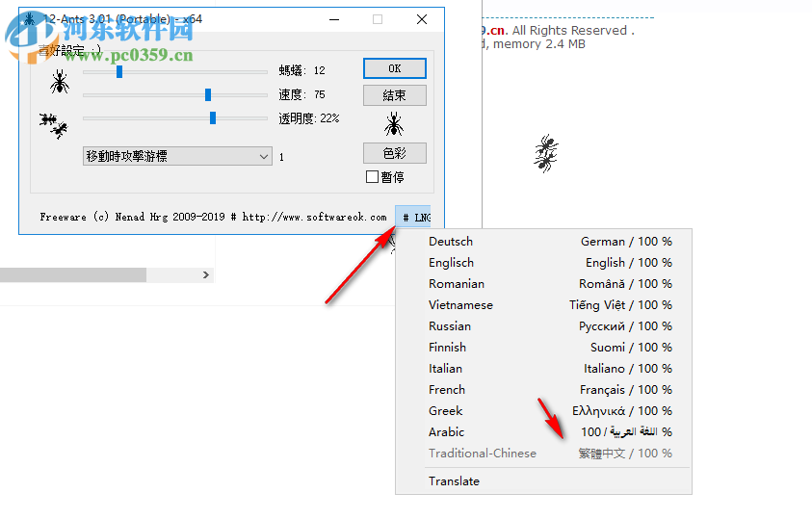Select Romanian language menu item
Image resolution: width=812 pixels, height=519 pixels.
[544, 283]
